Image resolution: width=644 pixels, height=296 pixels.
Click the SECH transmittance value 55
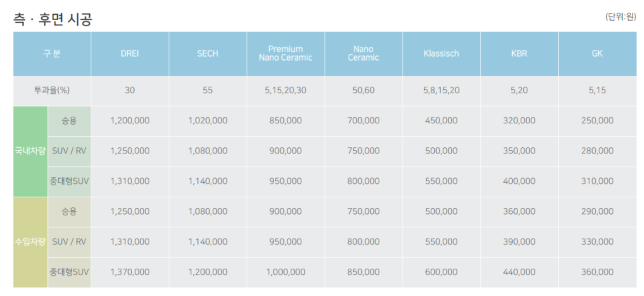(208, 91)
